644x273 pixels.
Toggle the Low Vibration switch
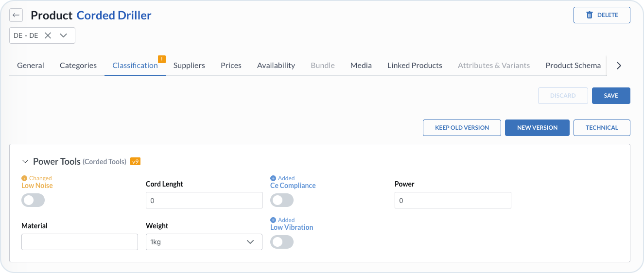tap(282, 242)
